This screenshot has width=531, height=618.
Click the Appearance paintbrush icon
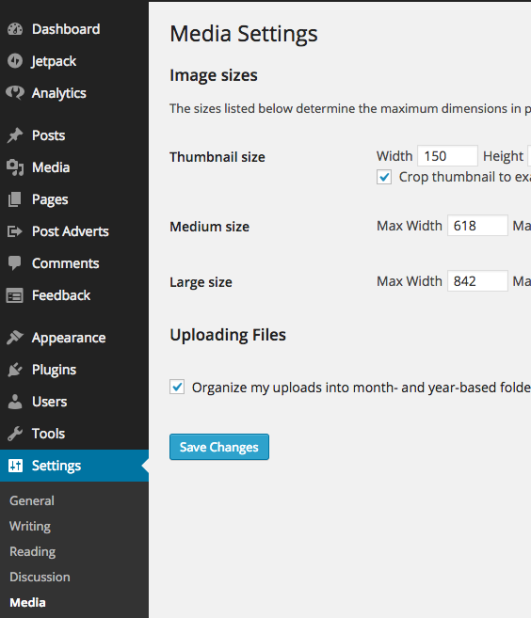pyautogui.click(x=15, y=338)
